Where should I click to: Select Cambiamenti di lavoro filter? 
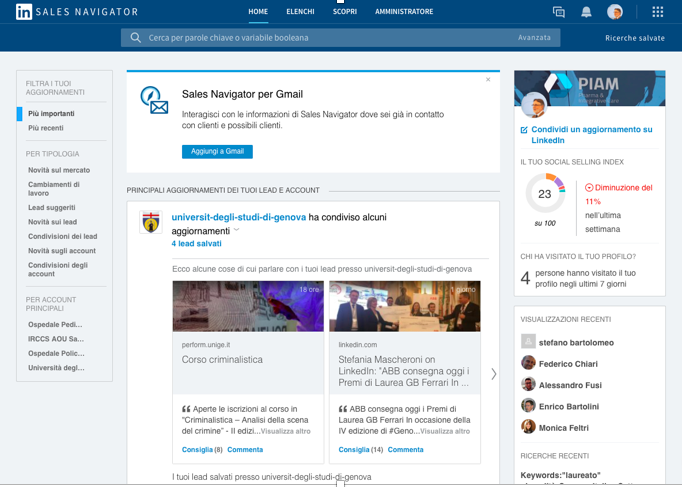tap(54, 189)
